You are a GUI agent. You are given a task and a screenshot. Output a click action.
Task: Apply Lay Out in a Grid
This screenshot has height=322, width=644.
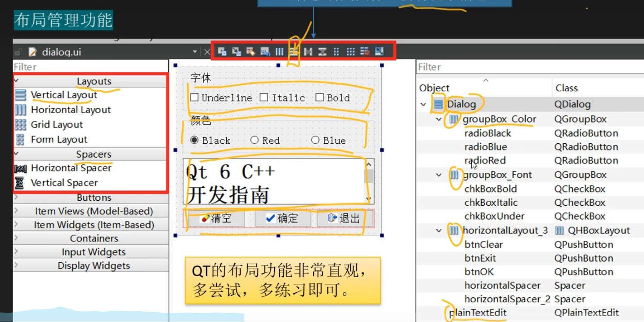point(351,52)
